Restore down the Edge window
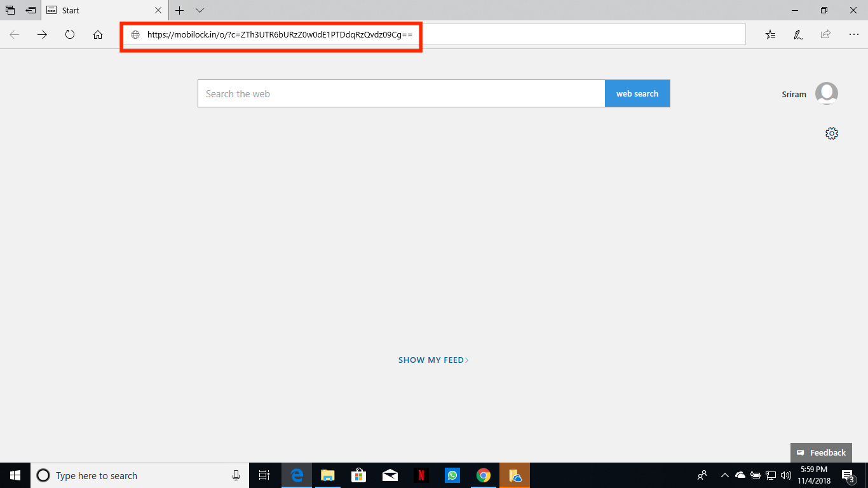 (x=824, y=10)
